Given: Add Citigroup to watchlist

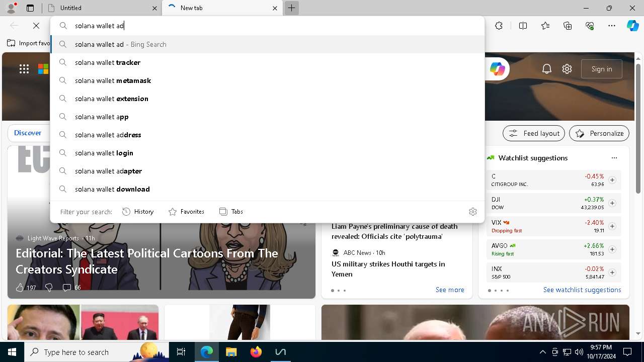Looking at the screenshot, I should point(612,180).
